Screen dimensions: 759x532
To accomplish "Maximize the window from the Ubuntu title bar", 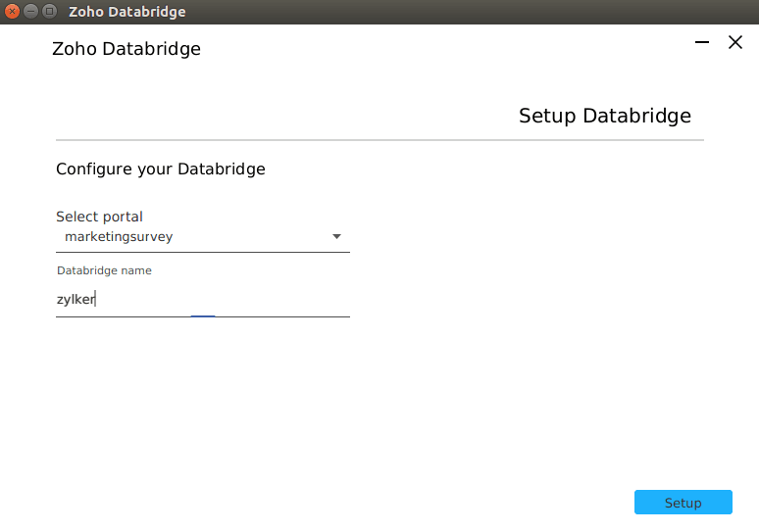I will coord(50,12).
